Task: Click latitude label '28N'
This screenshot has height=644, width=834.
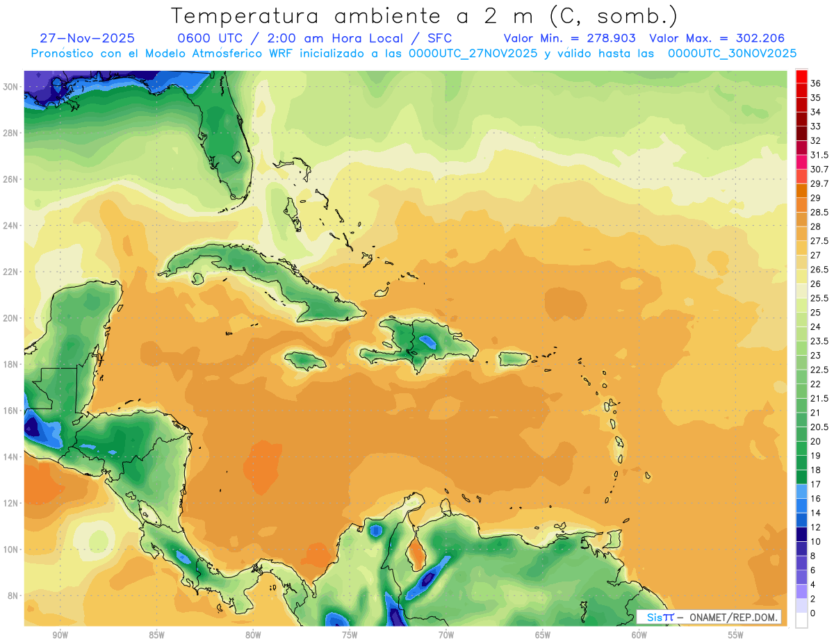Action: tap(12, 133)
